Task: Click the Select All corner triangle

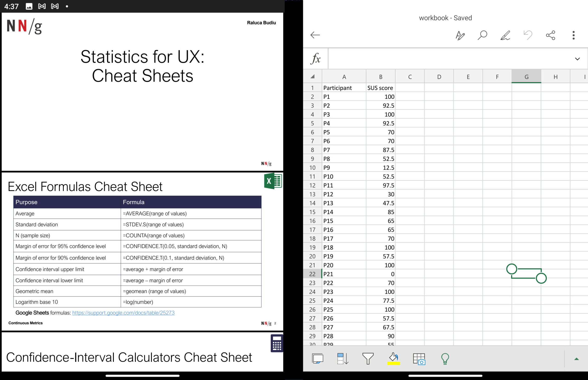Action: pyautogui.click(x=313, y=76)
